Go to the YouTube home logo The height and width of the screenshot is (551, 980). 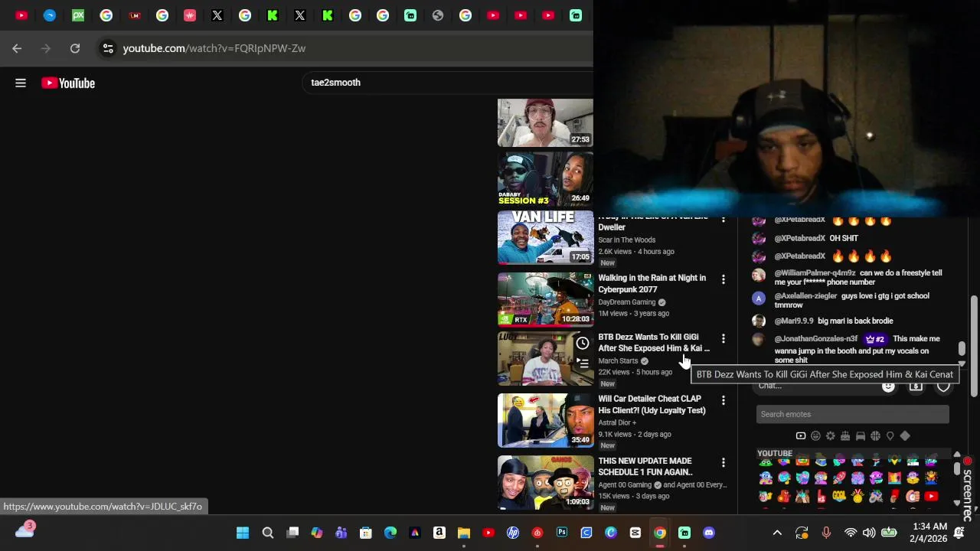[x=68, y=83]
